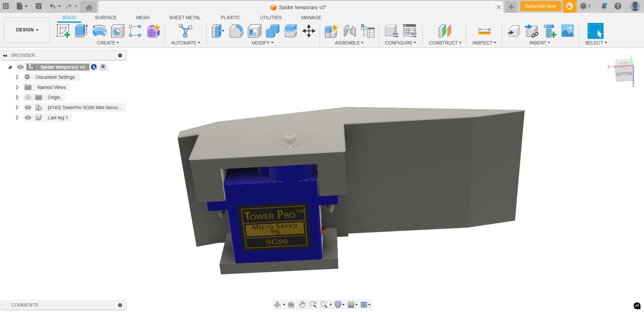Image resolution: width=644 pixels, height=312 pixels.
Task: Save the document with disk icon
Action: (x=39, y=6)
